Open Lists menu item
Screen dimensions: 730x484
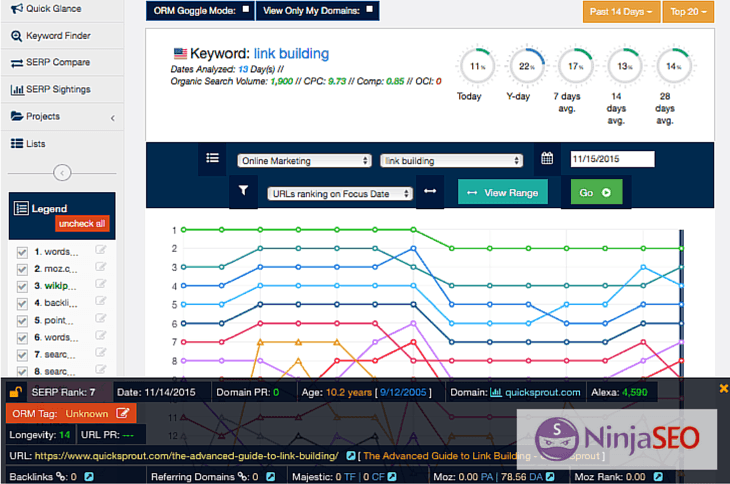(62, 143)
